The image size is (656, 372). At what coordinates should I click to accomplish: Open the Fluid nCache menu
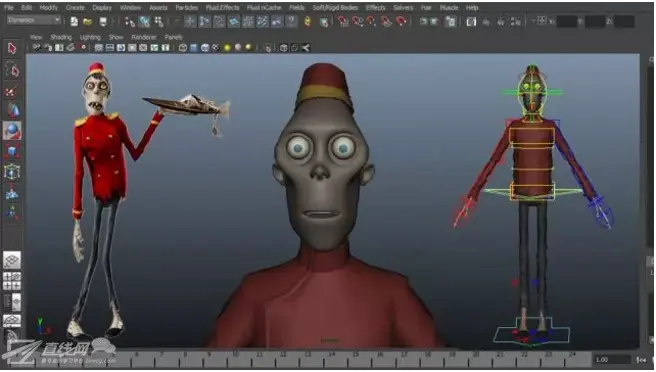(x=264, y=8)
